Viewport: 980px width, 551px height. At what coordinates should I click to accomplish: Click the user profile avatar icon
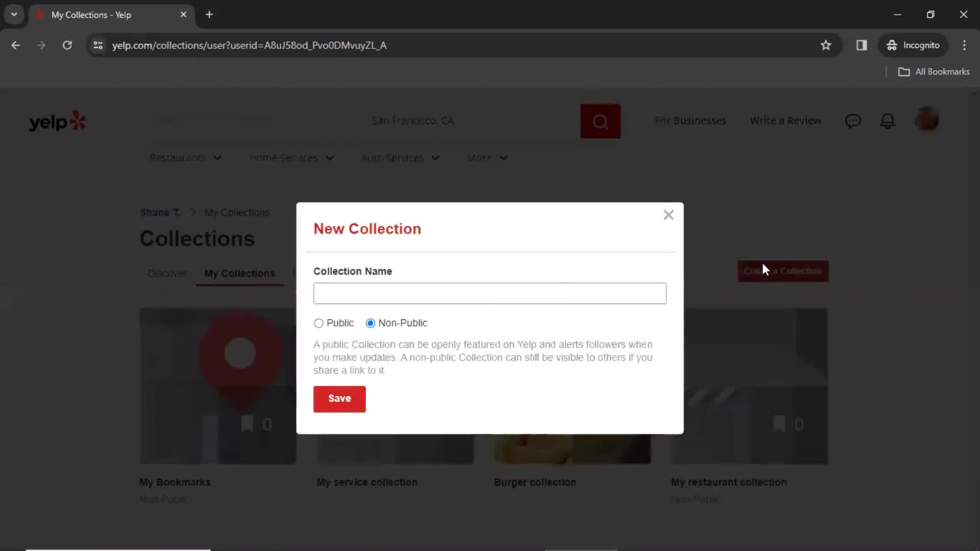point(927,120)
